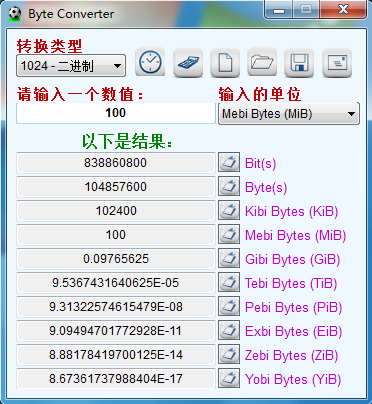Click the YiB result 8.67361737988404E-17
This screenshot has width=372, height=404.
click(116, 379)
